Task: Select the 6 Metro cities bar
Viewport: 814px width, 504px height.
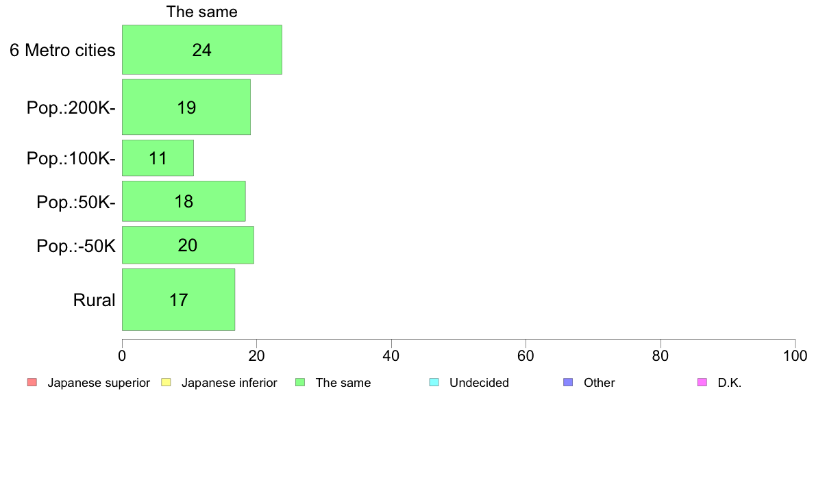Action: click(202, 50)
